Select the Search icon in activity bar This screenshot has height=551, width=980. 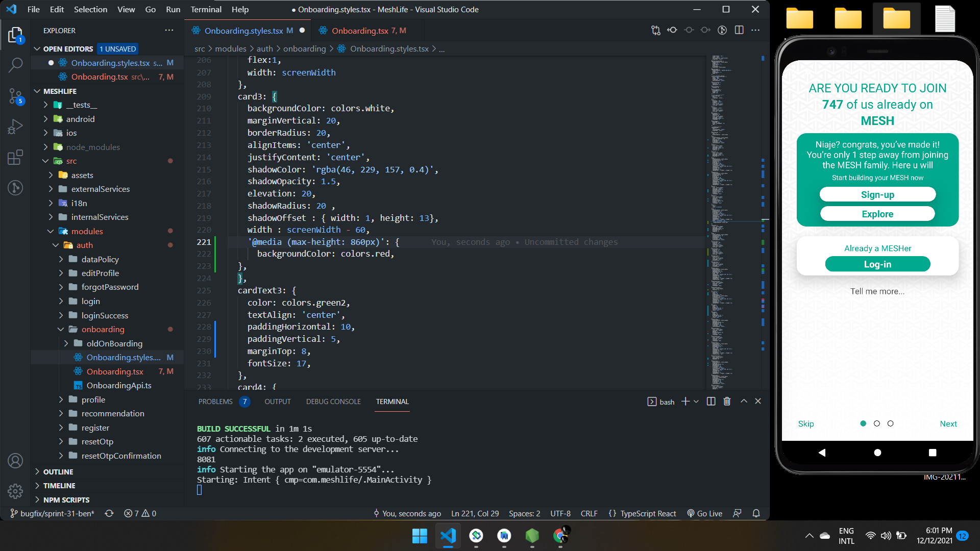[15, 65]
